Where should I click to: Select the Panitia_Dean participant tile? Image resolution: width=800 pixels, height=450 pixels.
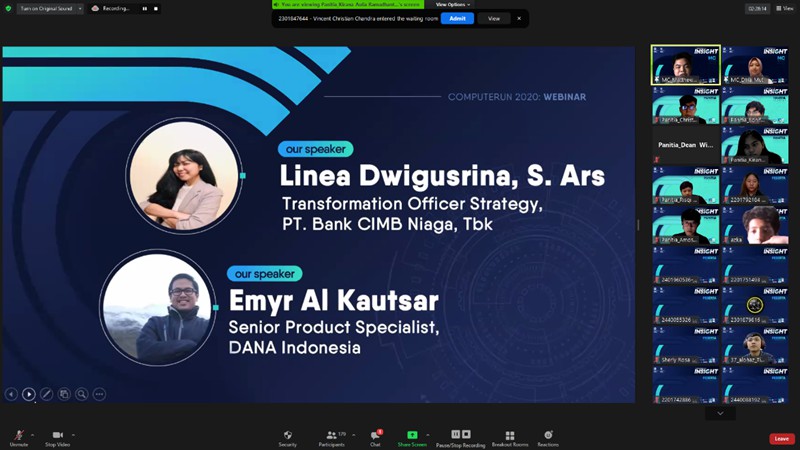(686, 145)
